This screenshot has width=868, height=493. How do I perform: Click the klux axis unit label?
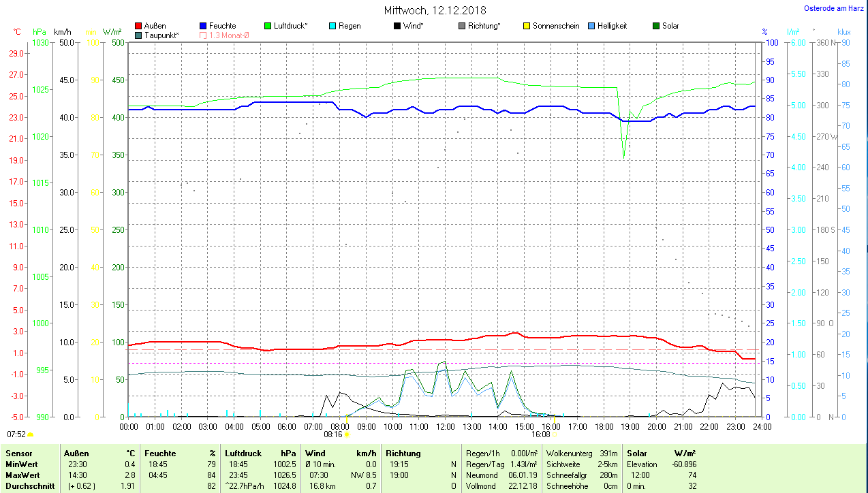[x=844, y=31]
